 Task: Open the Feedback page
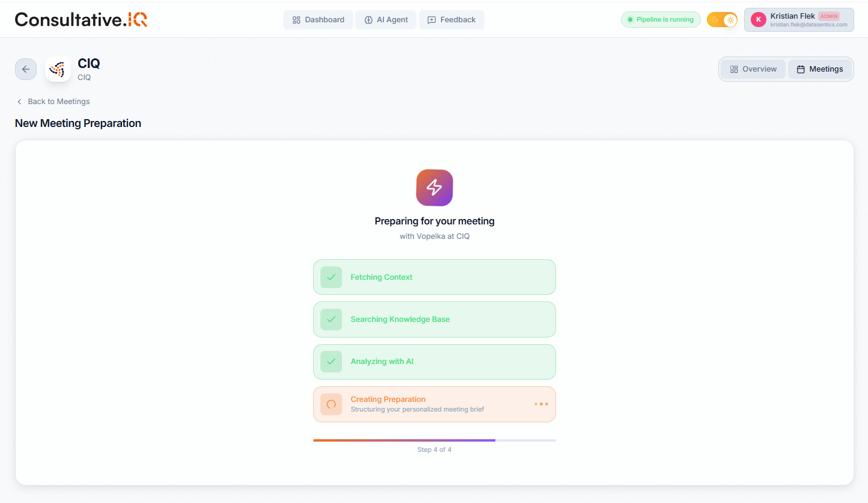(x=451, y=20)
